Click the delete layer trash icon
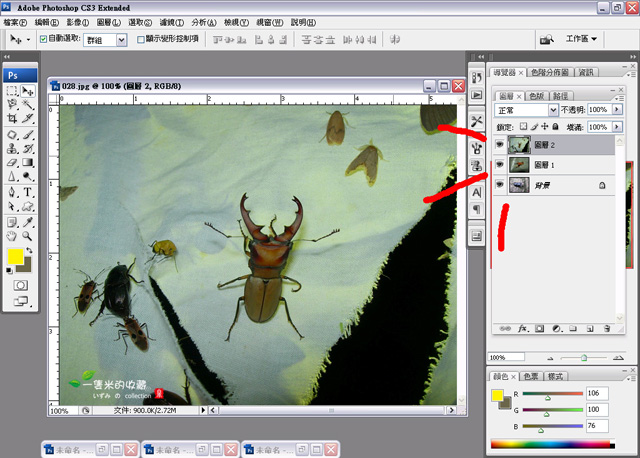This screenshot has width=640, height=458. pos(606,328)
